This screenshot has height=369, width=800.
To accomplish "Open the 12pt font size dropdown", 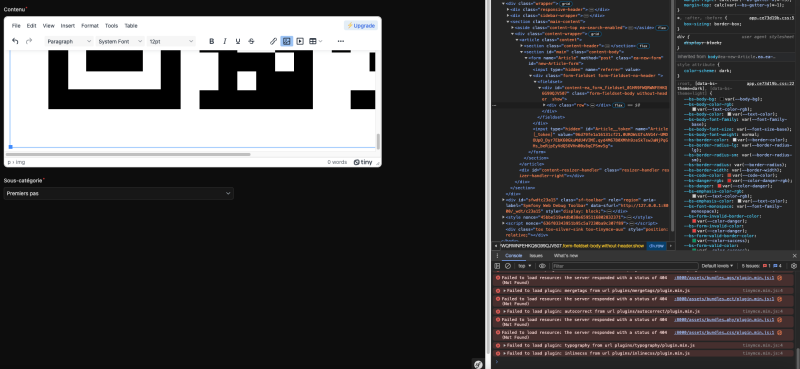I will (x=171, y=41).
